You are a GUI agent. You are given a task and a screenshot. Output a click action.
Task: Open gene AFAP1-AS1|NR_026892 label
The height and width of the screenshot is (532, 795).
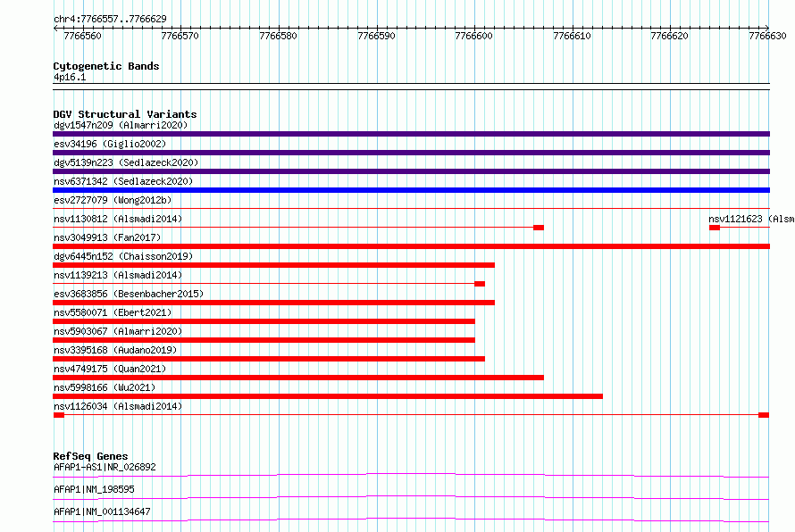(x=105, y=467)
